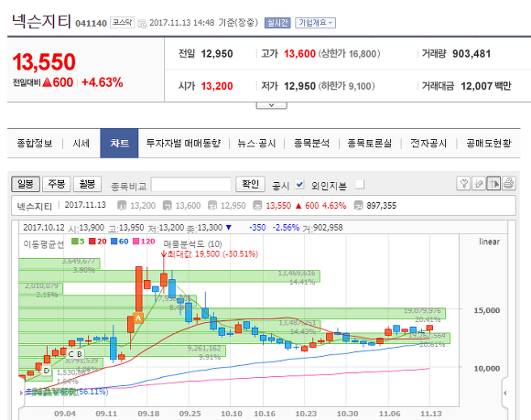Click the closing price (종) icon in the info bar
Viewport: 531px width, 420px height.
pyautogui.click(x=257, y=206)
